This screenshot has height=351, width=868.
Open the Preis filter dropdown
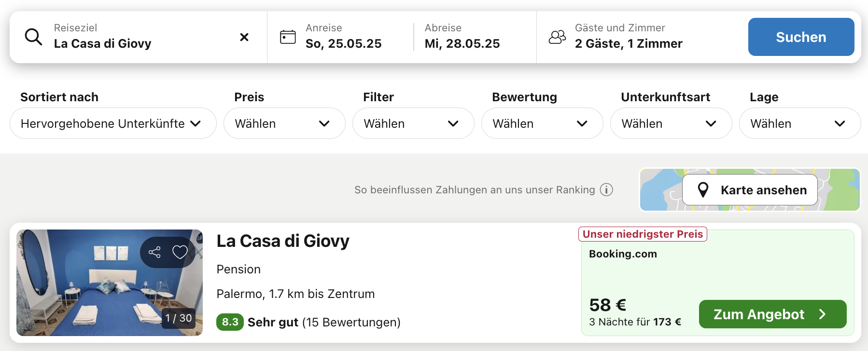coord(284,123)
